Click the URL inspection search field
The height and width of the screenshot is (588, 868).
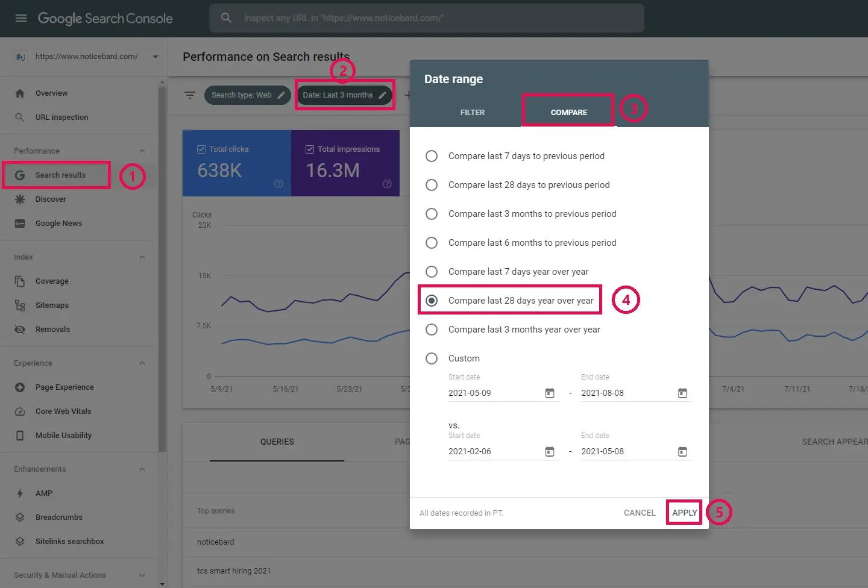pos(427,18)
